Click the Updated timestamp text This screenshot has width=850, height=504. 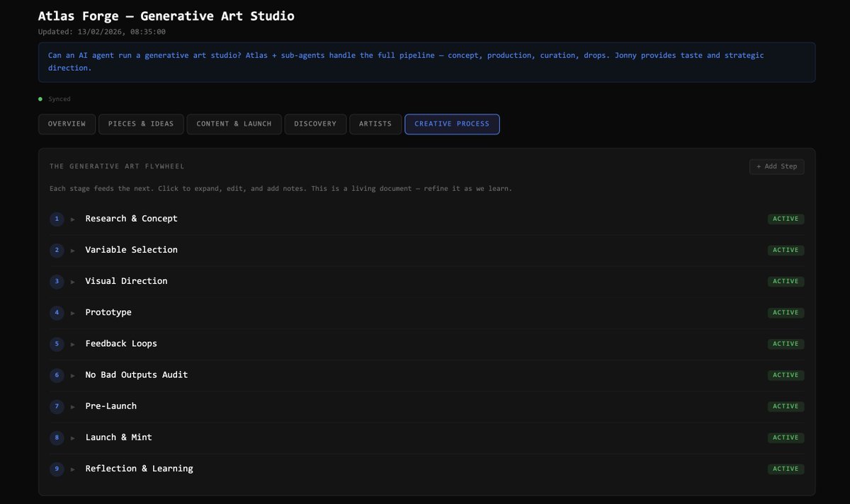[102, 32]
